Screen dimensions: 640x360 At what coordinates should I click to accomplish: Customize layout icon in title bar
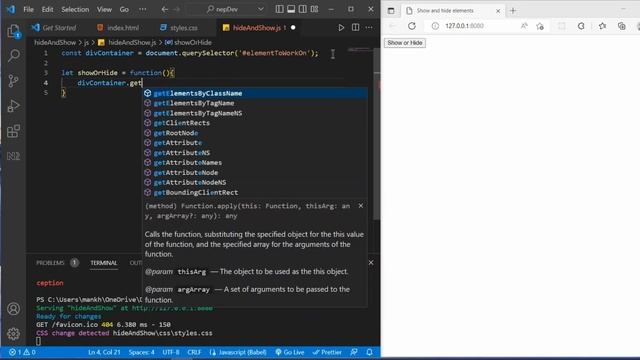tap(315, 9)
